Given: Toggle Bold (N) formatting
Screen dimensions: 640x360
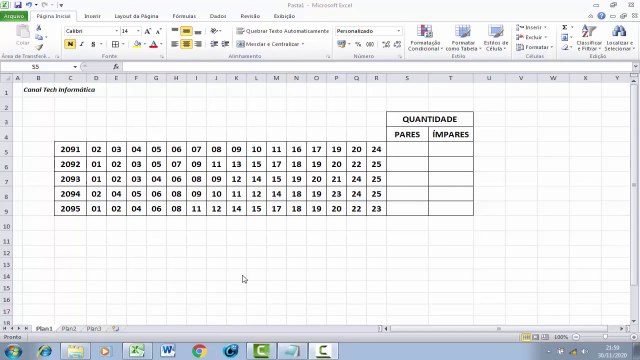Looking at the screenshot, I should pyautogui.click(x=70, y=44).
